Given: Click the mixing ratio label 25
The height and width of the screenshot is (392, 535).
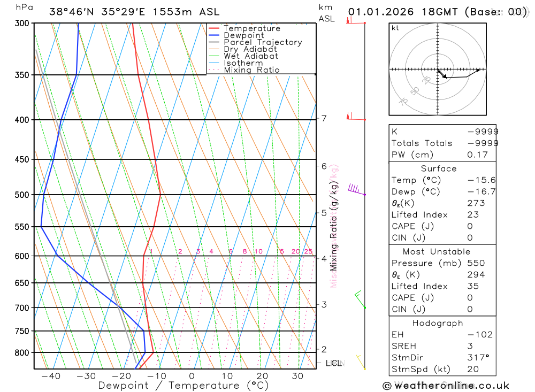Looking at the screenshot, I should 309,251.
